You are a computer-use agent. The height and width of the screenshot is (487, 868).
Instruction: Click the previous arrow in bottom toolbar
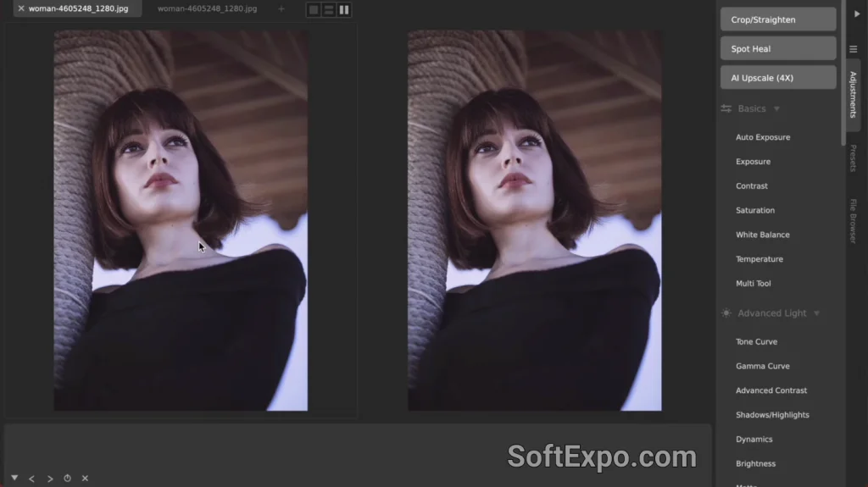(31, 479)
